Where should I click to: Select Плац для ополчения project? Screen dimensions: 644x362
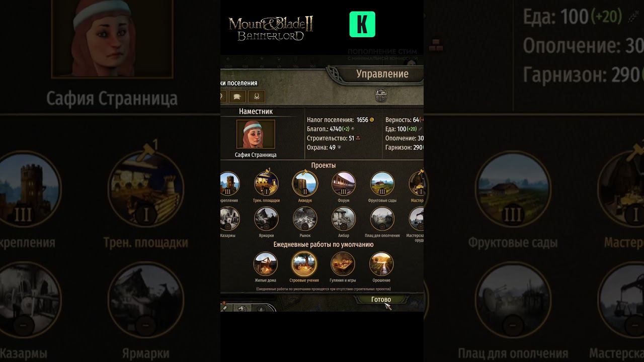pos(382,218)
